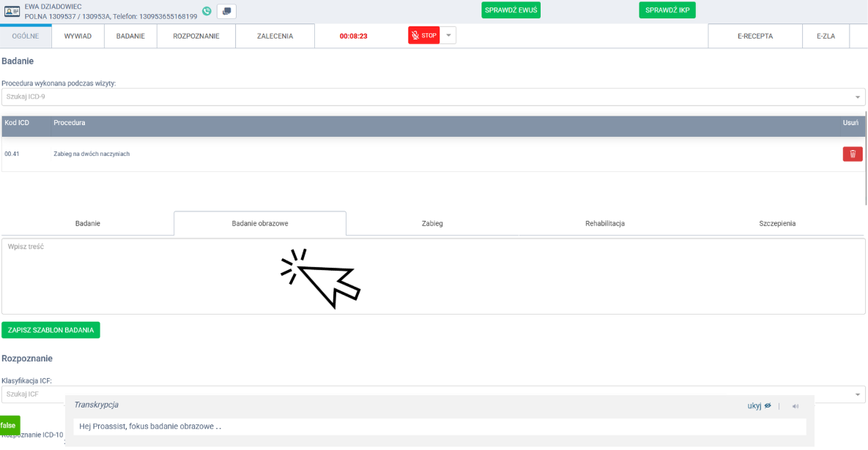The image size is (868, 450).
Task: Click the patient ID card icon
Action: coord(12,11)
